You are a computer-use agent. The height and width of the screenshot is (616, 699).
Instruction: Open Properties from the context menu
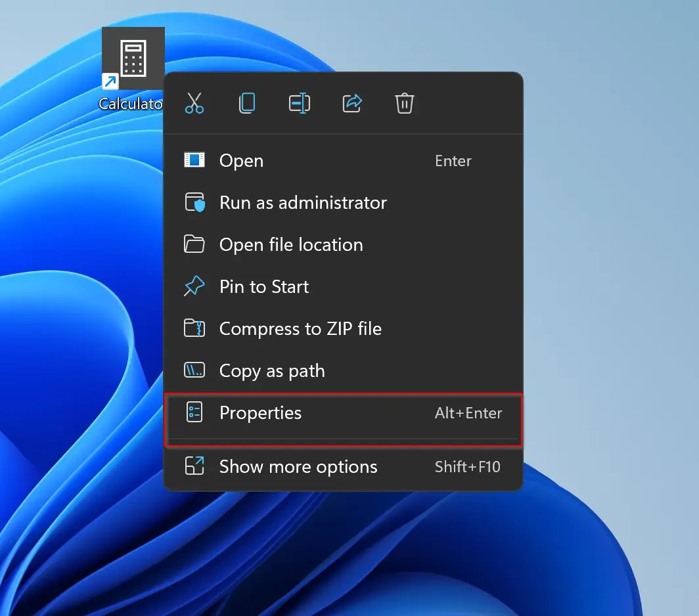pyautogui.click(x=343, y=413)
